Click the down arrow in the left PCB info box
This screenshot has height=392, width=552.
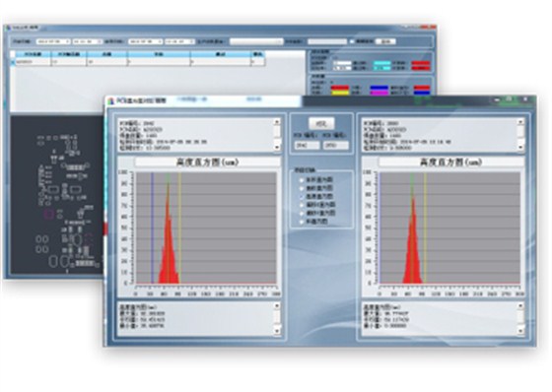tap(277, 147)
